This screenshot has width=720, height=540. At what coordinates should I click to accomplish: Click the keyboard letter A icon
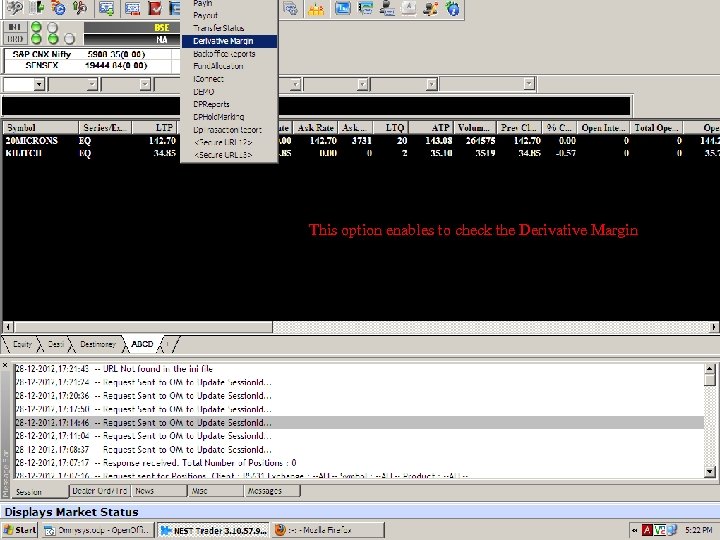point(409,8)
